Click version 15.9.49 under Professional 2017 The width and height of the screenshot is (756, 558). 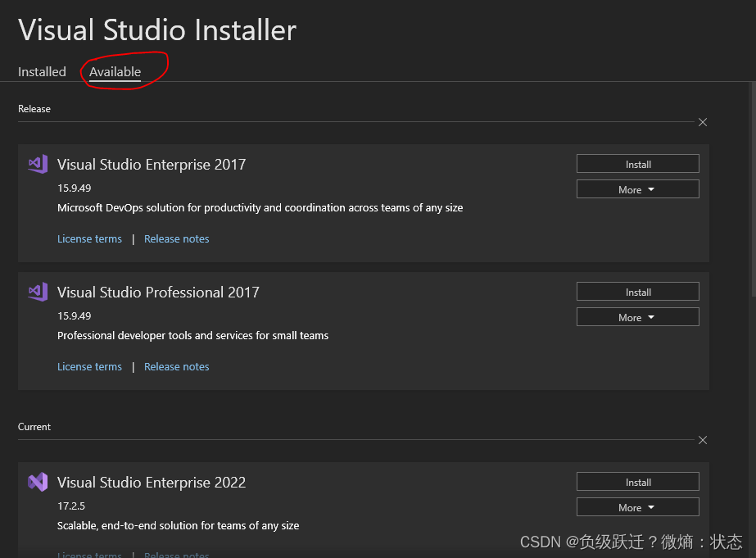75,316
